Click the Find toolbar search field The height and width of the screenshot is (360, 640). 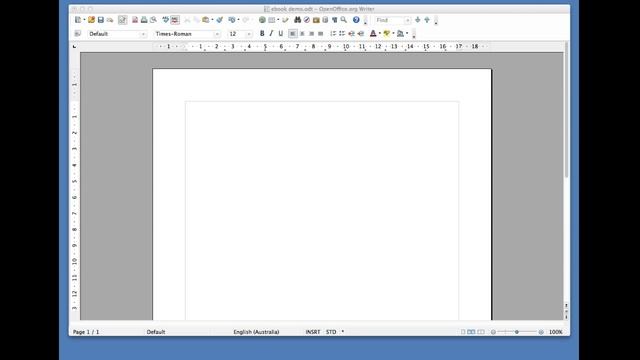point(389,20)
